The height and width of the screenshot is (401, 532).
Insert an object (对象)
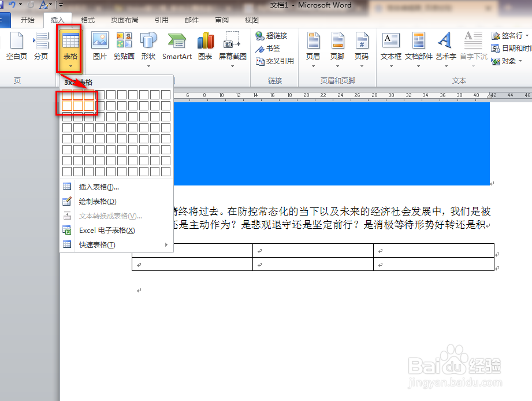(x=504, y=61)
